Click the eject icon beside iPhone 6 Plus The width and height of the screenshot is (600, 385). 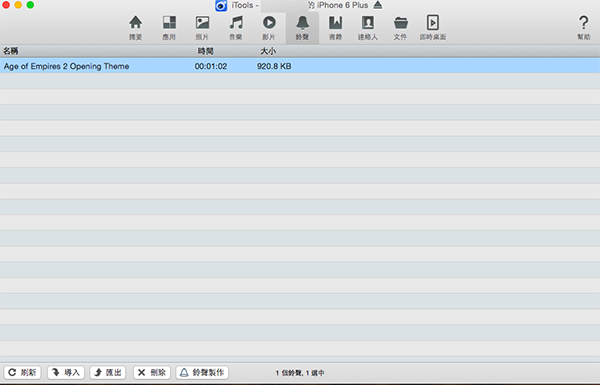click(378, 5)
